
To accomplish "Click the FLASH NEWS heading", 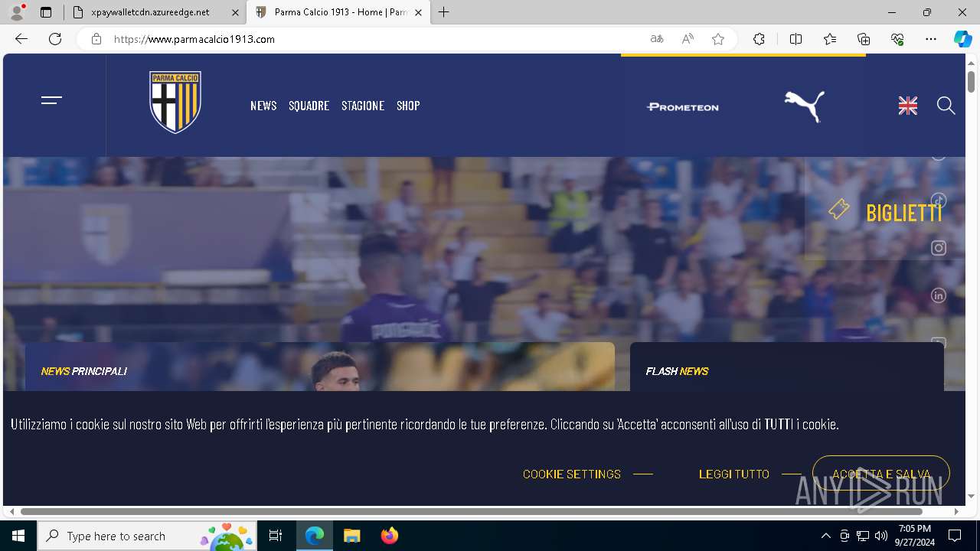I will (x=677, y=371).
